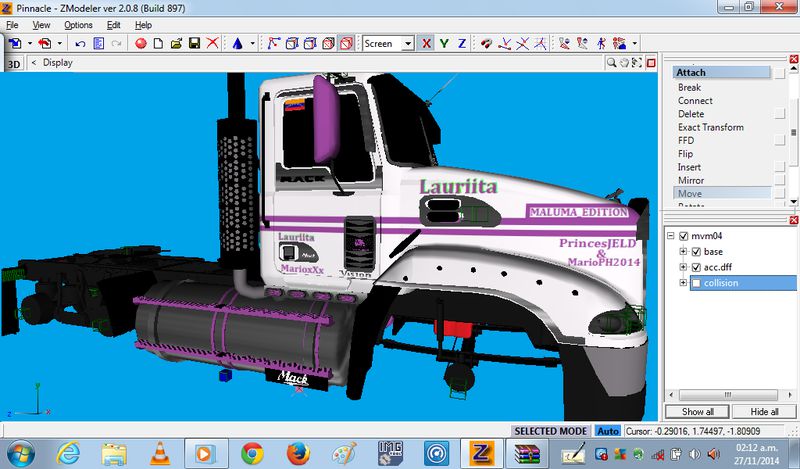Screen dimensions: 800x469
Task: Open dropdown arrow at toolbar end
Action: coord(635,44)
